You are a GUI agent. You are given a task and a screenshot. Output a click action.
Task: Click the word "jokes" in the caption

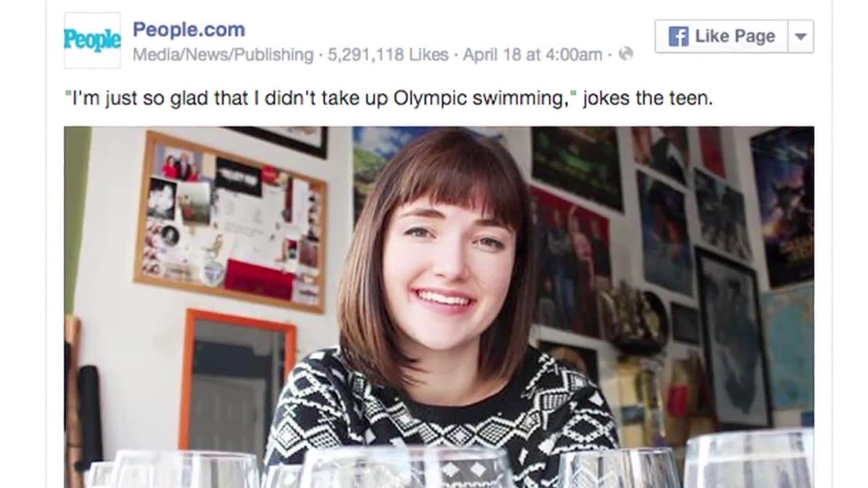[606, 98]
